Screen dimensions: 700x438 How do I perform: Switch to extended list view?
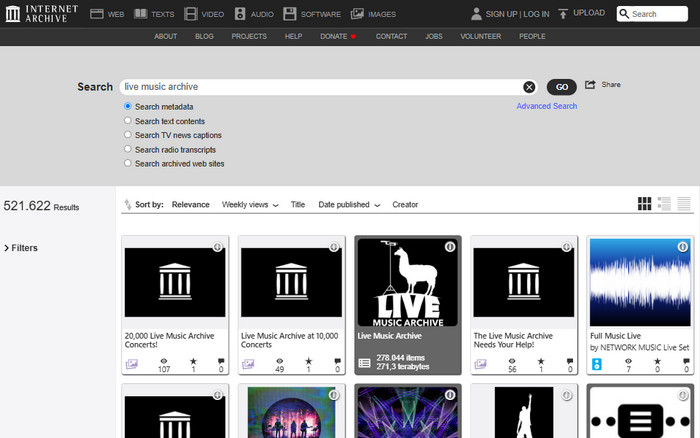pyautogui.click(x=665, y=204)
